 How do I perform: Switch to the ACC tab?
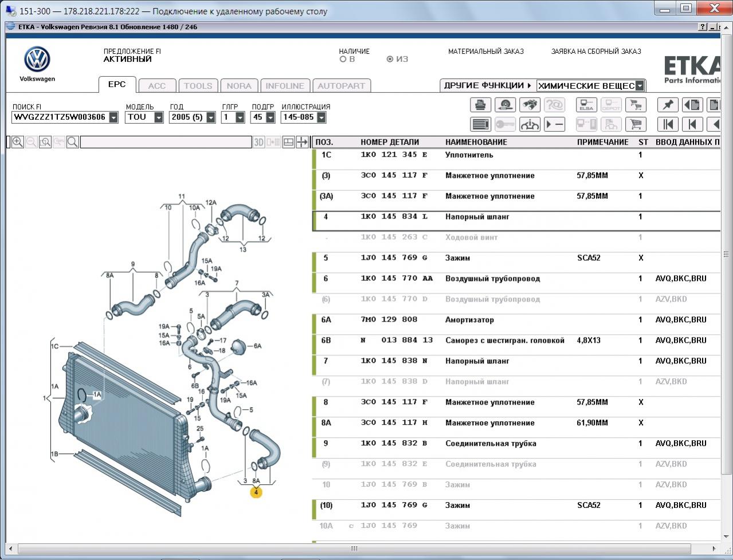pyautogui.click(x=157, y=86)
